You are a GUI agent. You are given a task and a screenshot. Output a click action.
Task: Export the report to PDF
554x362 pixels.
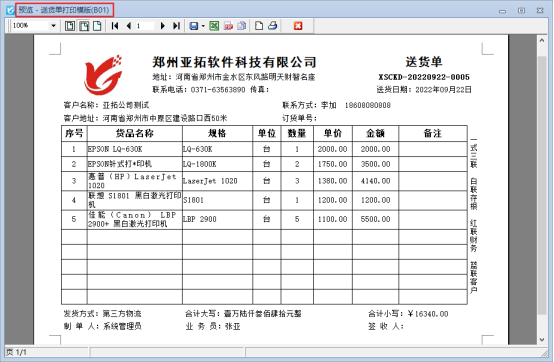pyautogui.click(x=228, y=26)
